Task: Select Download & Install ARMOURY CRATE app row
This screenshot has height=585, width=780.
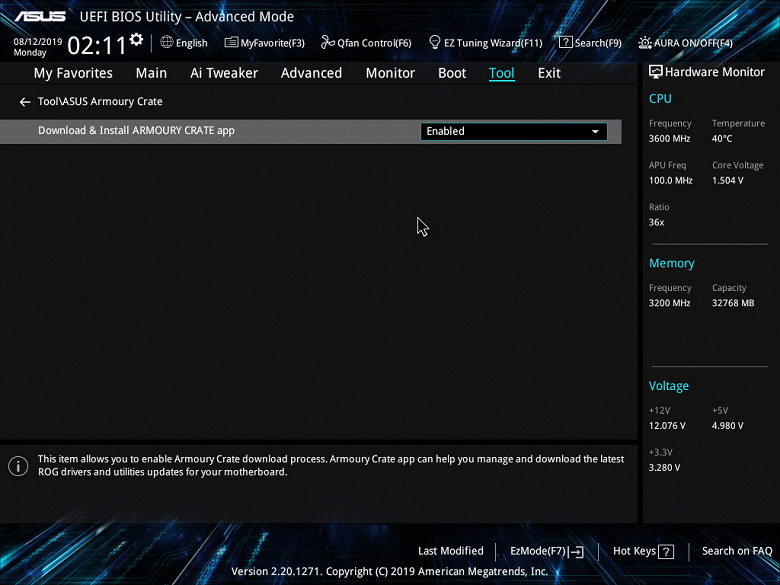Action: [x=310, y=131]
